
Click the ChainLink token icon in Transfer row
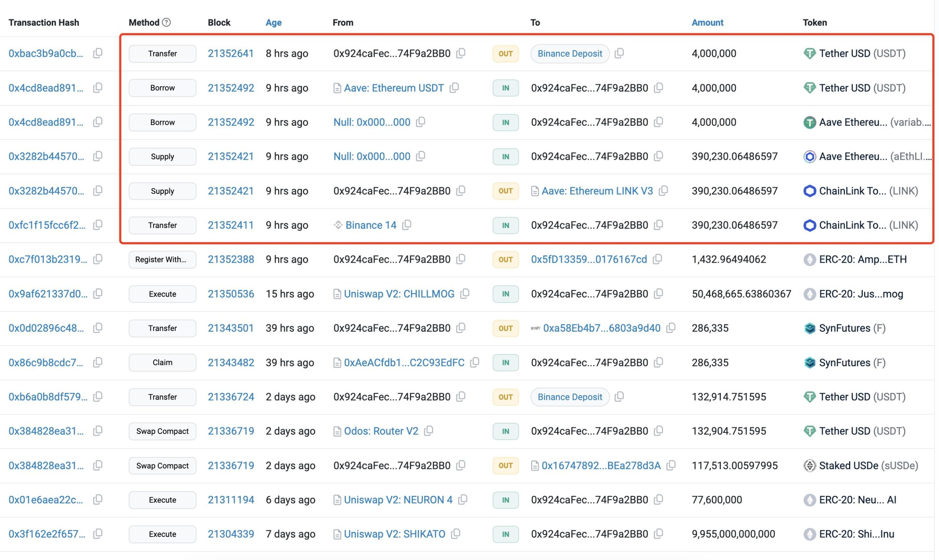tap(809, 225)
